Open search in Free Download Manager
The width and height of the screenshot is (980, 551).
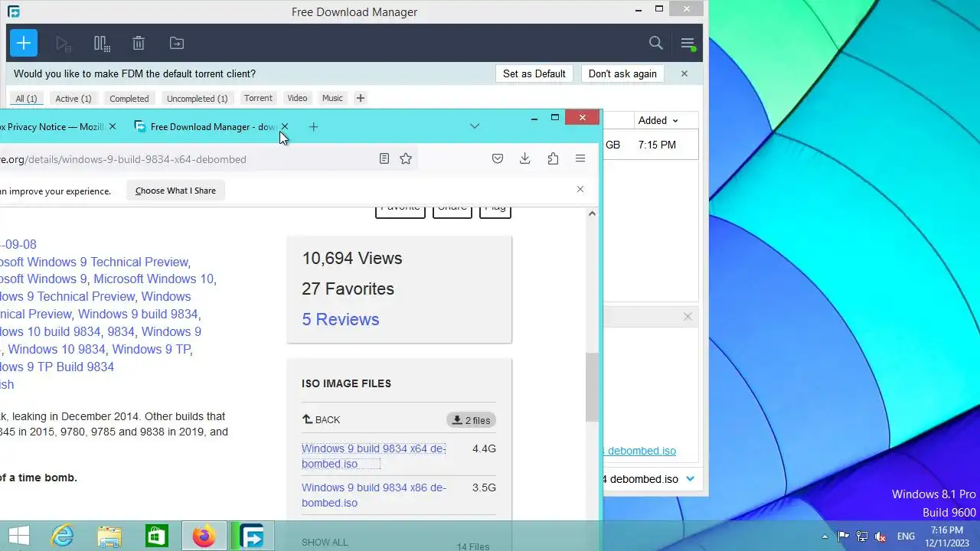(x=656, y=43)
